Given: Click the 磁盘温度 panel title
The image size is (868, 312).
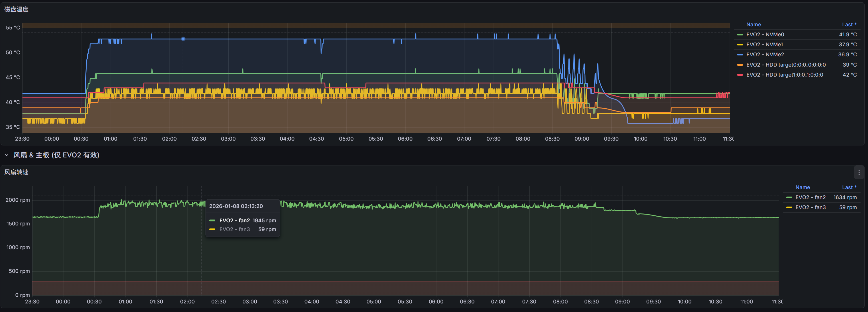Looking at the screenshot, I should point(16,9).
